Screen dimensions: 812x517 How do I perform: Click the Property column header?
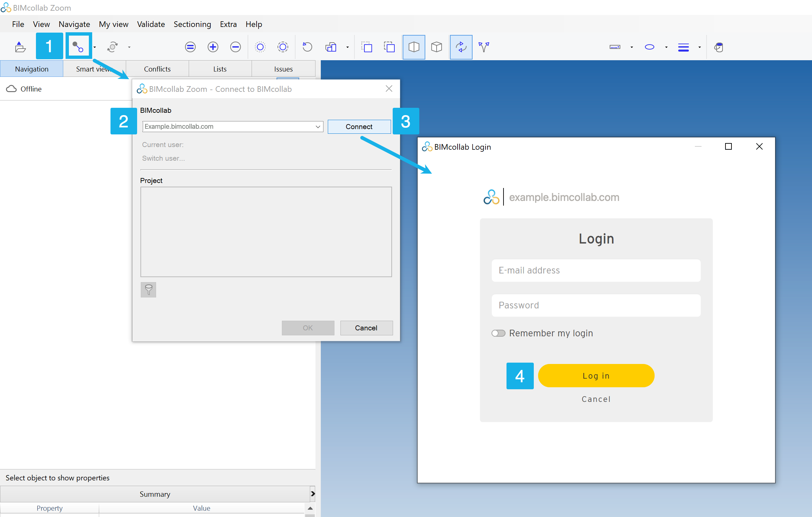pos(50,508)
